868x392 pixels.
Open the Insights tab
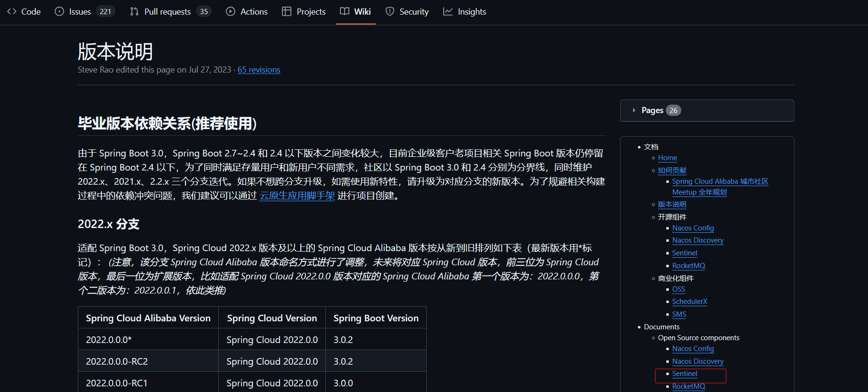coord(465,11)
